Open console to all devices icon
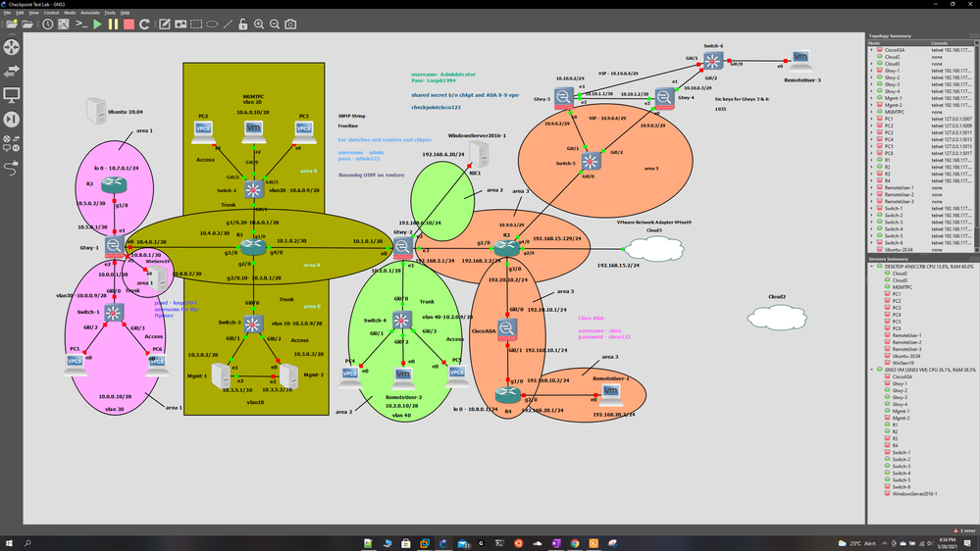The image size is (980, 551). pyautogui.click(x=81, y=24)
